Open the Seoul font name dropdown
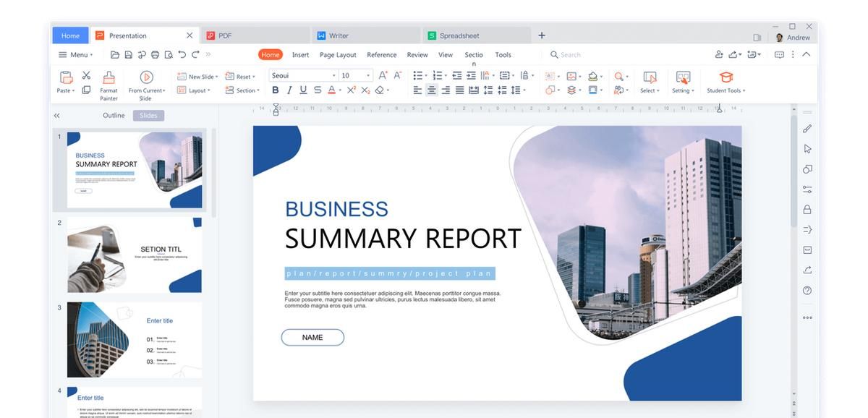 coord(304,75)
